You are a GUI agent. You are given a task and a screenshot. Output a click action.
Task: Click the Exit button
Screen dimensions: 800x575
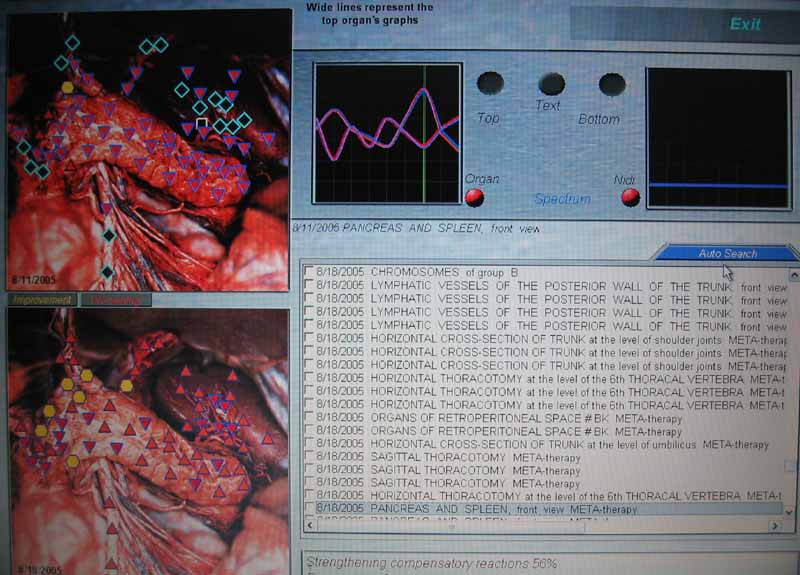coord(744,24)
